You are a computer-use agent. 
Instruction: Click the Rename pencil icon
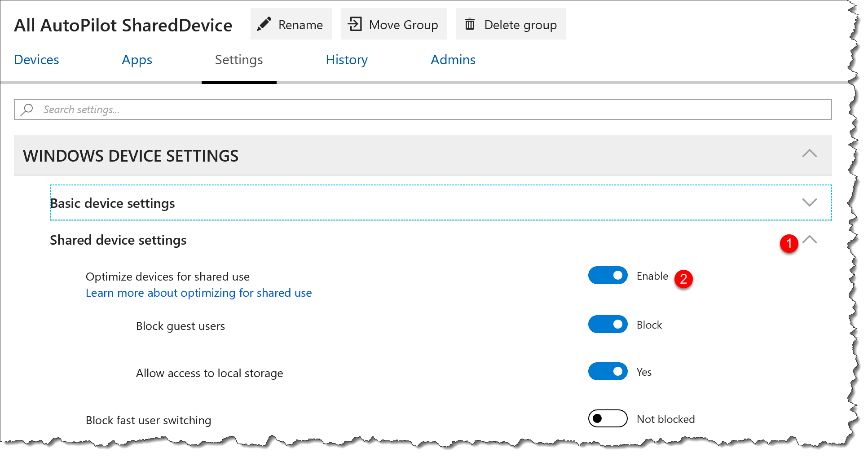(x=265, y=24)
